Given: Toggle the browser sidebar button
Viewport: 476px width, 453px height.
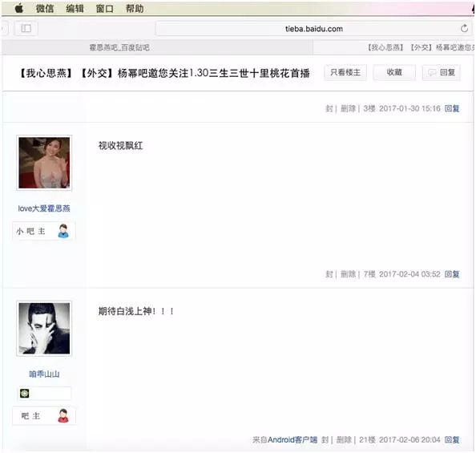Looking at the screenshot, I should (26, 29).
